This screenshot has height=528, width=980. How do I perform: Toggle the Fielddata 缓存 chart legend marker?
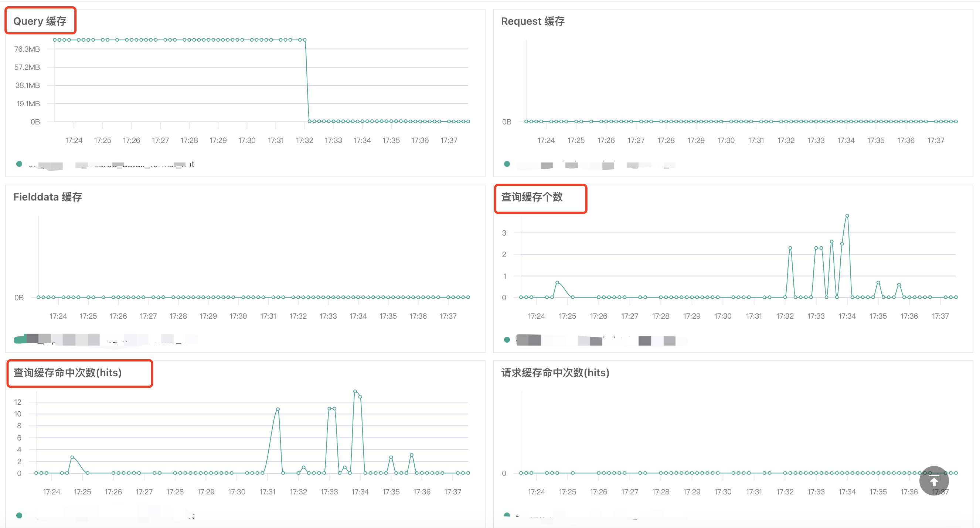click(x=20, y=339)
